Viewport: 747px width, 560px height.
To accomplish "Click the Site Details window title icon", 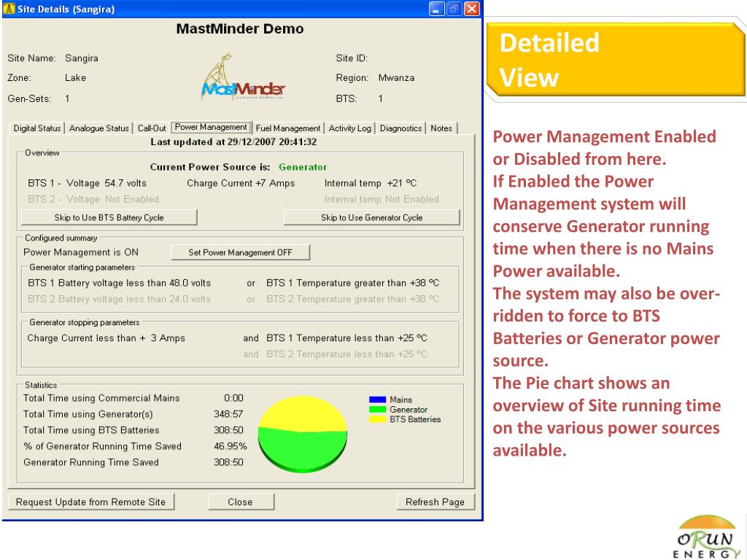I will [9, 9].
